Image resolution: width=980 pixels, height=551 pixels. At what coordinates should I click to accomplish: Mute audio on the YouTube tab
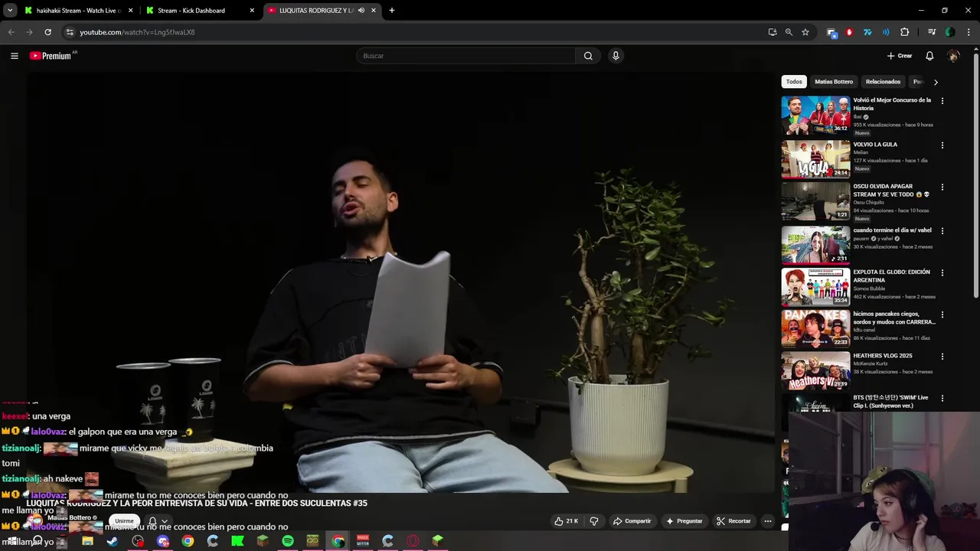coord(361,11)
